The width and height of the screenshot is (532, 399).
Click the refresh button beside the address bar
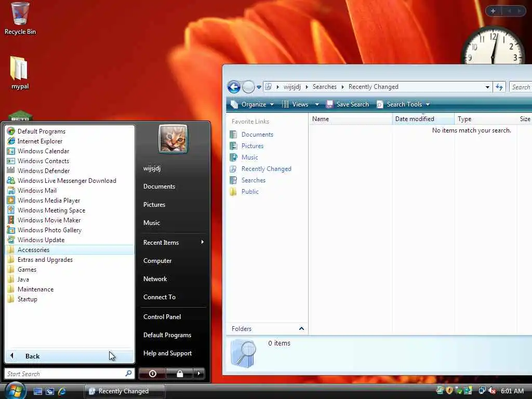click(x=499, y=87)
